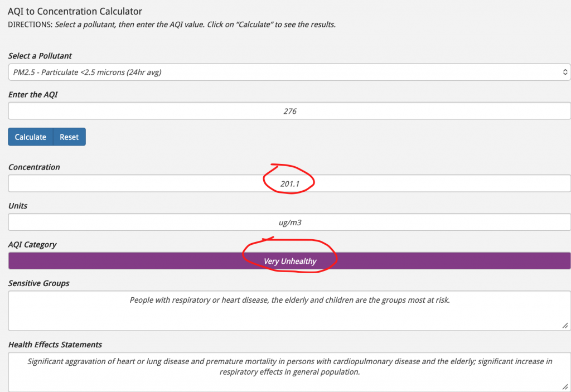Click the DIRECTIONS instruction text
The width and height of the screenshot is (571, 392).
[x=172, y=25]
